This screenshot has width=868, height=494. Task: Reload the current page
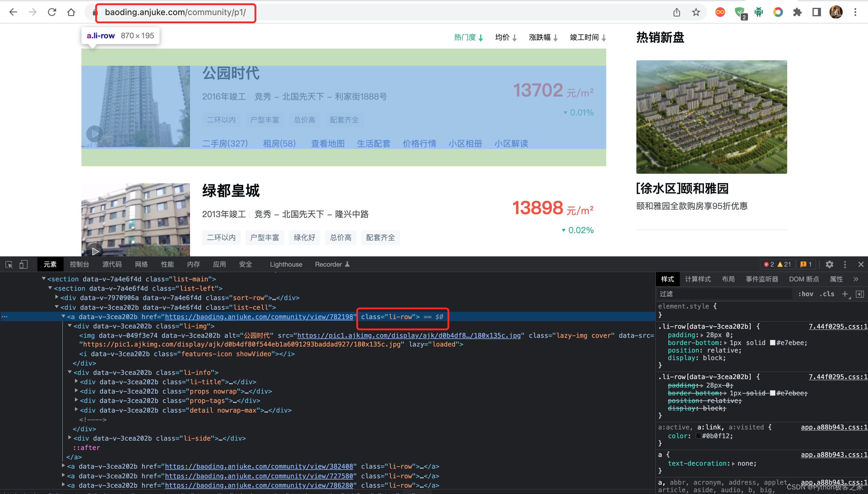point(52,12)
